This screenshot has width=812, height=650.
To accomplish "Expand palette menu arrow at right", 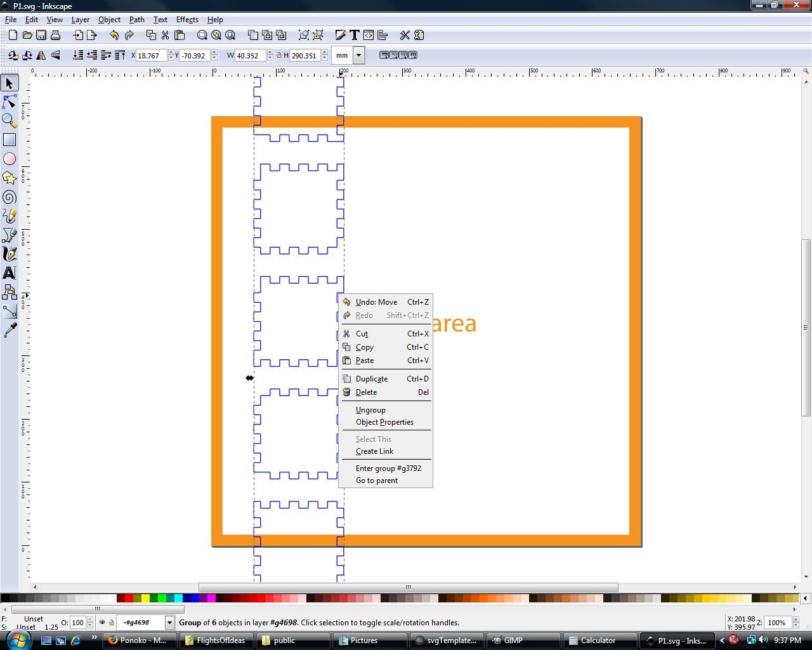I will [x=806, y=598].
